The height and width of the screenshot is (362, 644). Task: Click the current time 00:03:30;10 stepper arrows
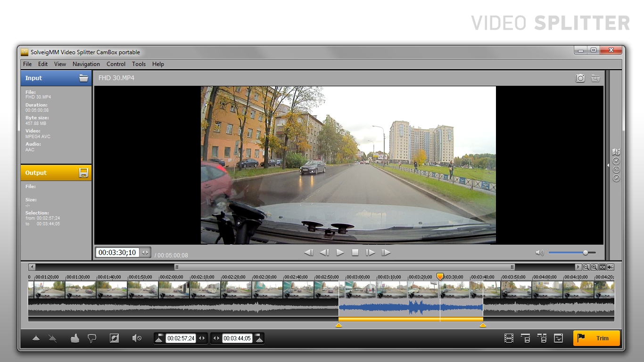coord(145,253)
